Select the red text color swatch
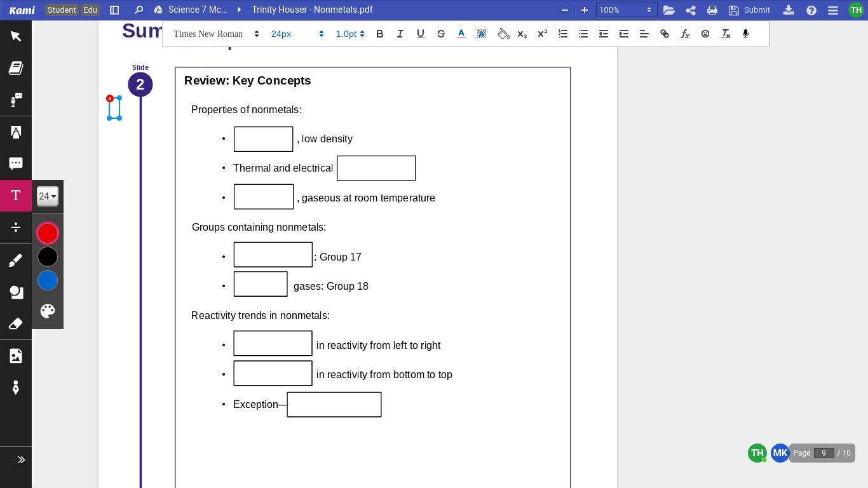 click(48, 233)
